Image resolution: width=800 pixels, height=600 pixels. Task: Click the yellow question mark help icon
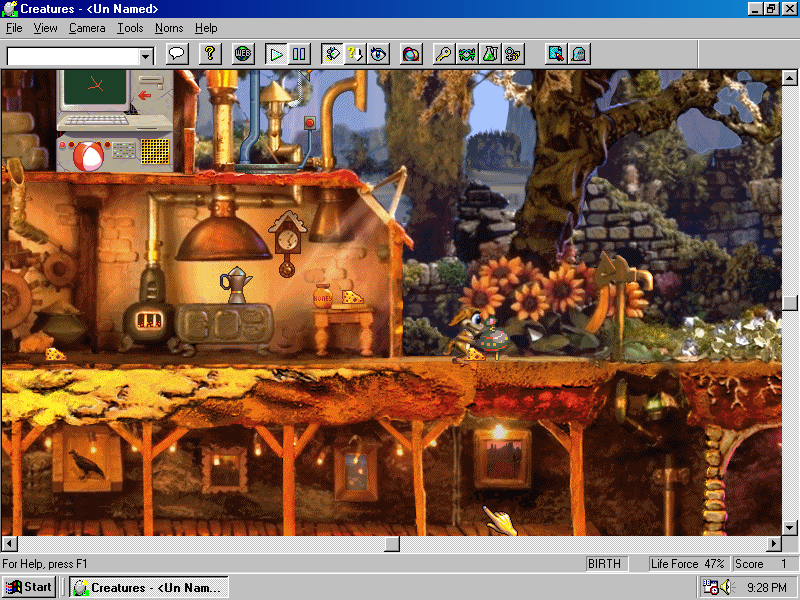click(x=210, y=54)
